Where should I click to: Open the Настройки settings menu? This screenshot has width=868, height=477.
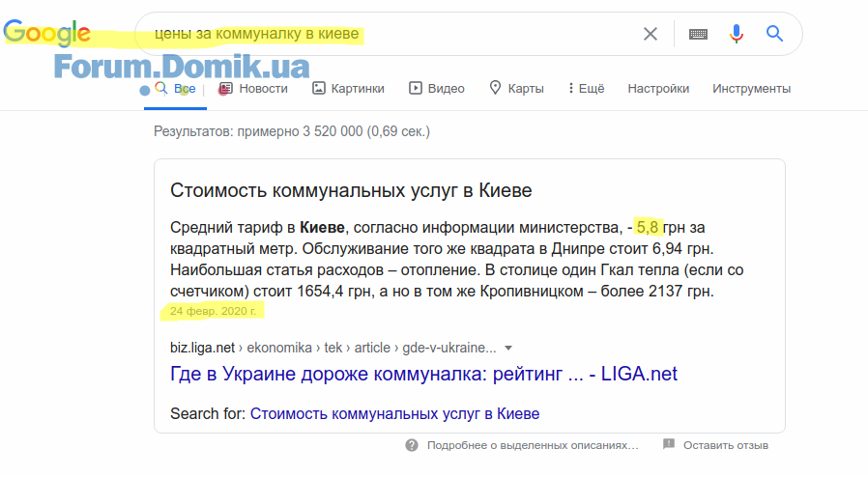click(x=658, y=89)
